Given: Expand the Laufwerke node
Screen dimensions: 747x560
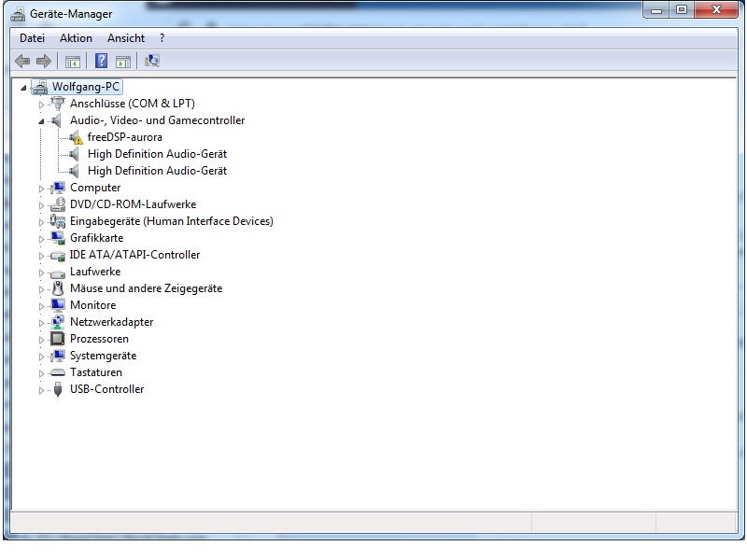Looking at the screenshot, I should pyautogui.click(x=41, y=273).
